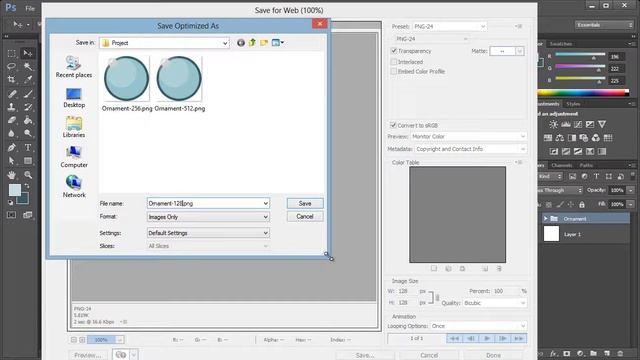Lock all on selected layer
The image size is (640, 360).
pyautogui.click(x=582, y=204)
